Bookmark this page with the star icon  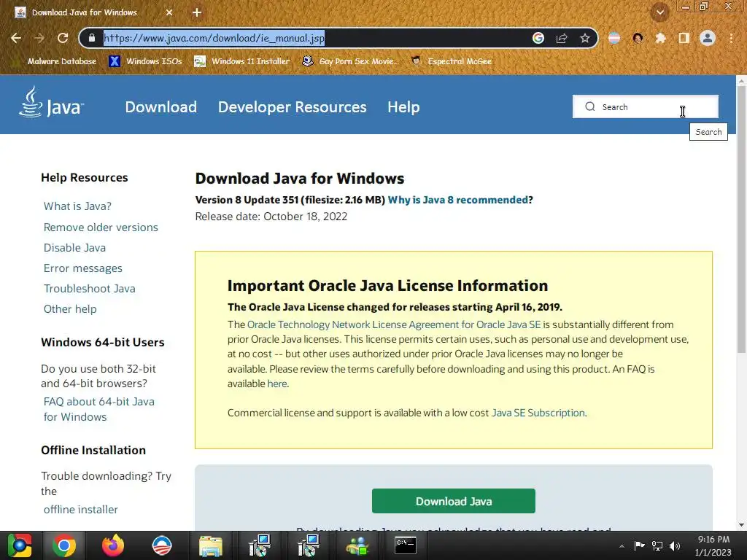pos(585,38)
